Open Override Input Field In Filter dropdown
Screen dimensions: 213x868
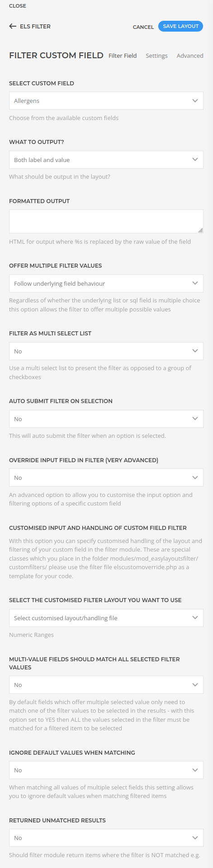[106, 478]
